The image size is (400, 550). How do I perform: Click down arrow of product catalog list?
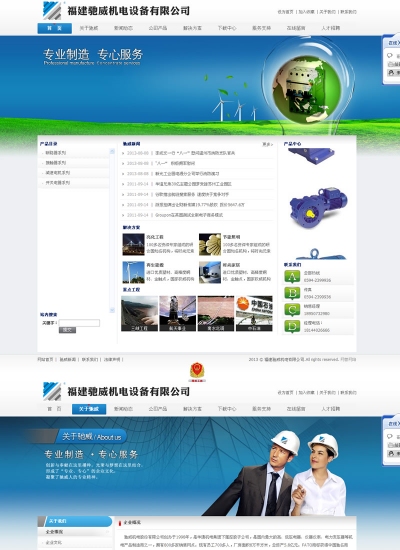[112, 310]
